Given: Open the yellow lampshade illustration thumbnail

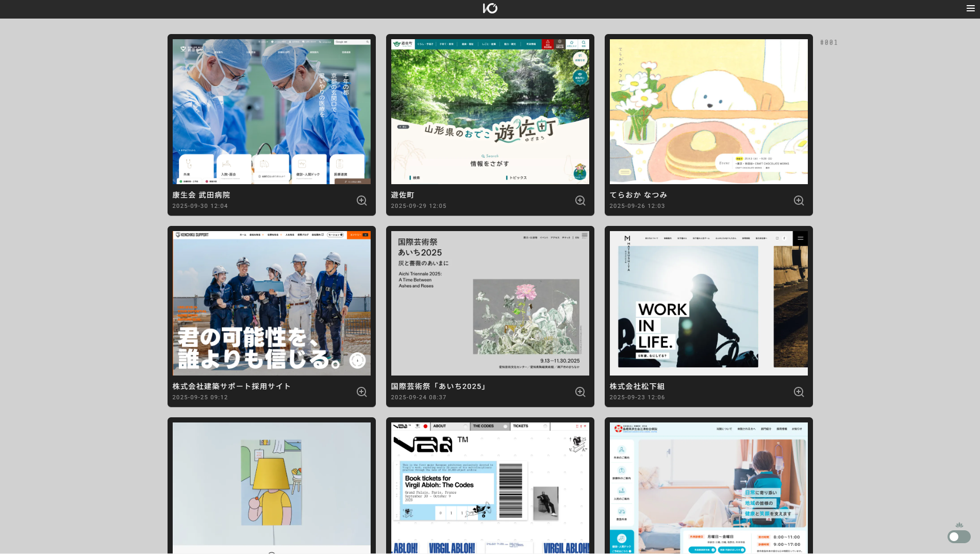Looking at the screenshot, I should click(x=272, y=488).
